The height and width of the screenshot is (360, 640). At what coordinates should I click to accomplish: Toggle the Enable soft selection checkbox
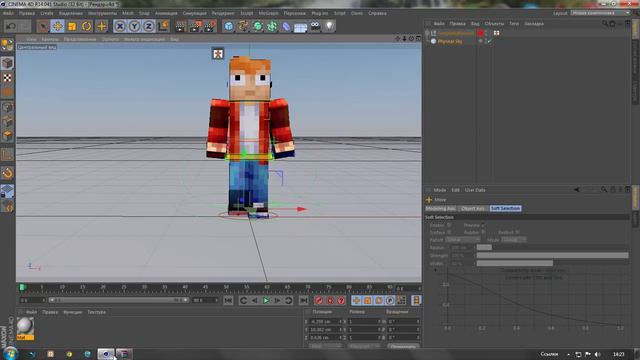click(449, 225)
